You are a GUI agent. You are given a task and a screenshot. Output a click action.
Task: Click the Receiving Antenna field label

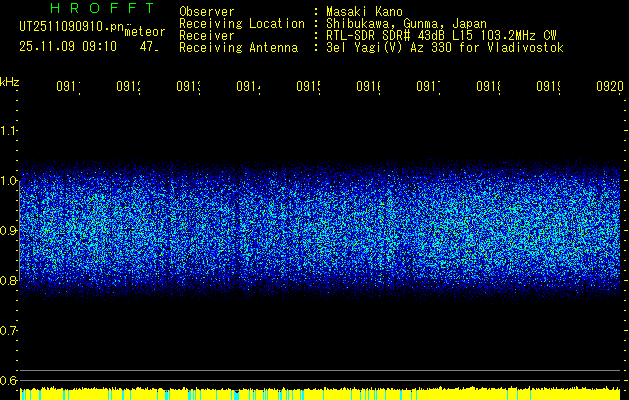pyautogui.click(x=238, y=47)
